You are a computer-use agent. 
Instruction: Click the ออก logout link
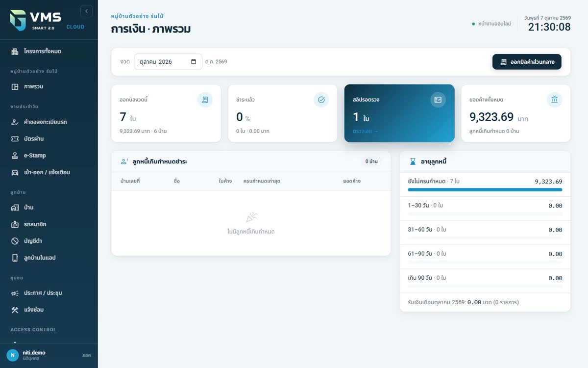86,355
